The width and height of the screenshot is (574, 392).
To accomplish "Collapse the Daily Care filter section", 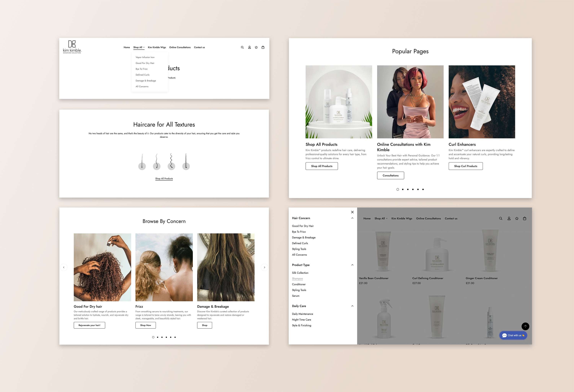I will click(x=352, y=306).
